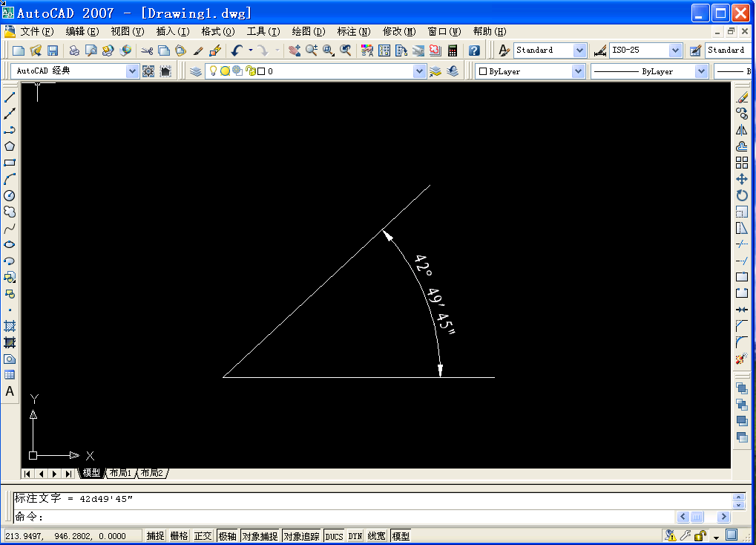Select the Arc tool
Viewport: 756px width, 545px height.
click(10, 179)
